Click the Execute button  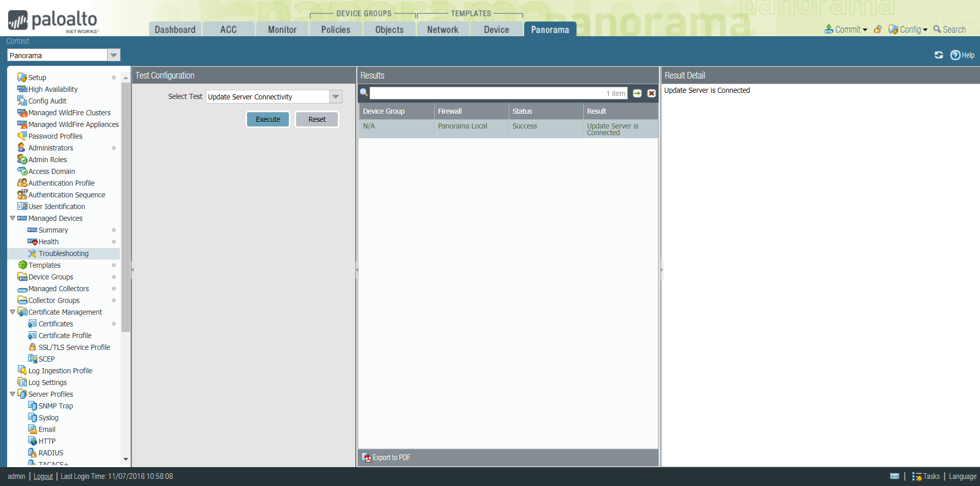[x=268, y=119]
